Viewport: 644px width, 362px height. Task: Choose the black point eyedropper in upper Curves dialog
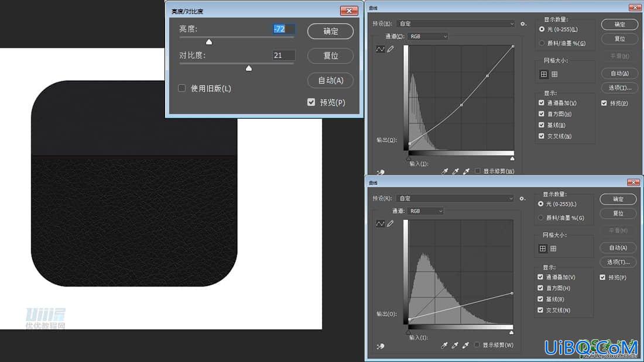tap(444, 171)
